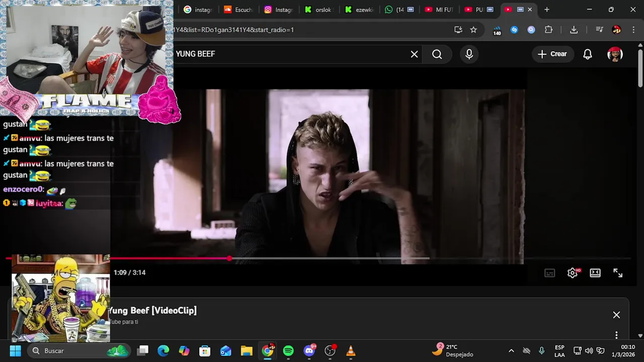Click the Yung Beef [VideoClip] title
The image size is (644, 362).
tap(152, 311)
